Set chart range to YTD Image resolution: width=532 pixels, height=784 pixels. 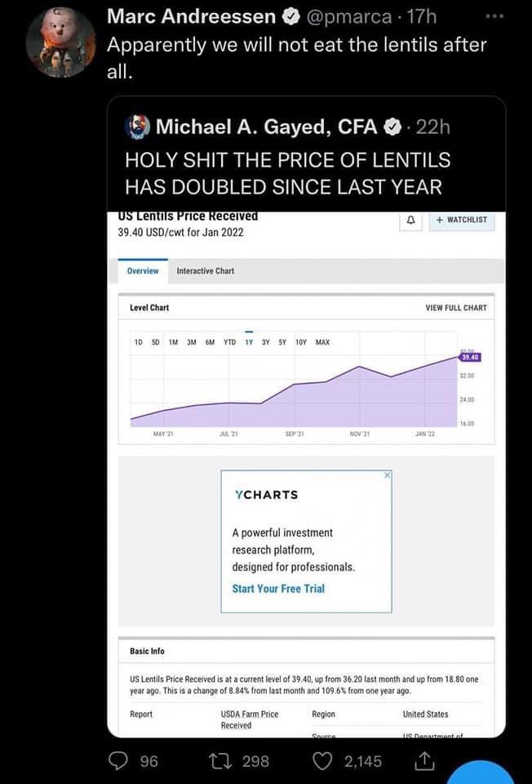229,342
